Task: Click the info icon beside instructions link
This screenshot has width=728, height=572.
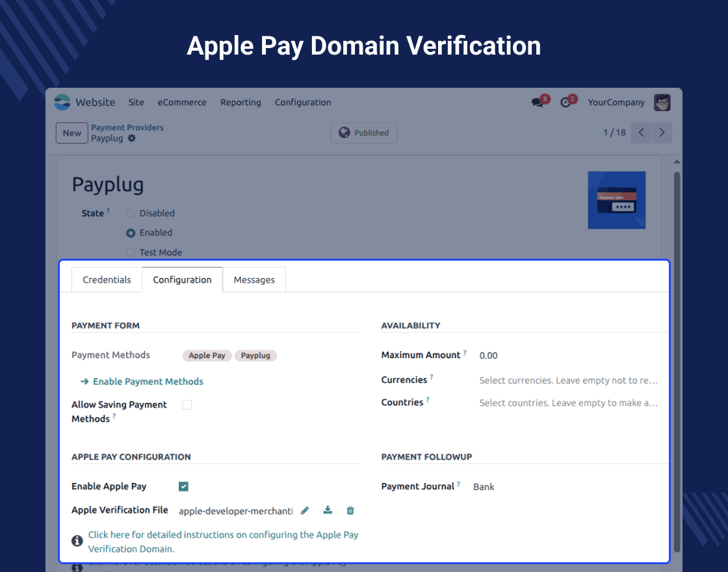Action: 77,541
